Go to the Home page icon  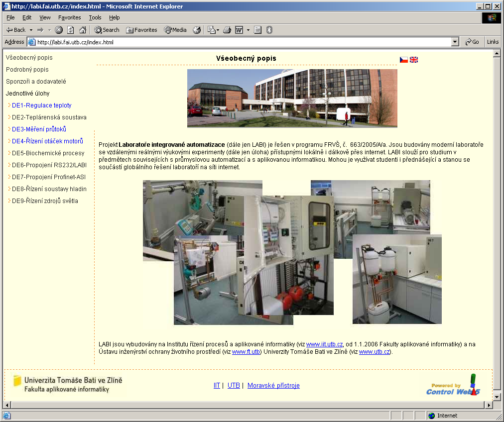click(83, 30)
